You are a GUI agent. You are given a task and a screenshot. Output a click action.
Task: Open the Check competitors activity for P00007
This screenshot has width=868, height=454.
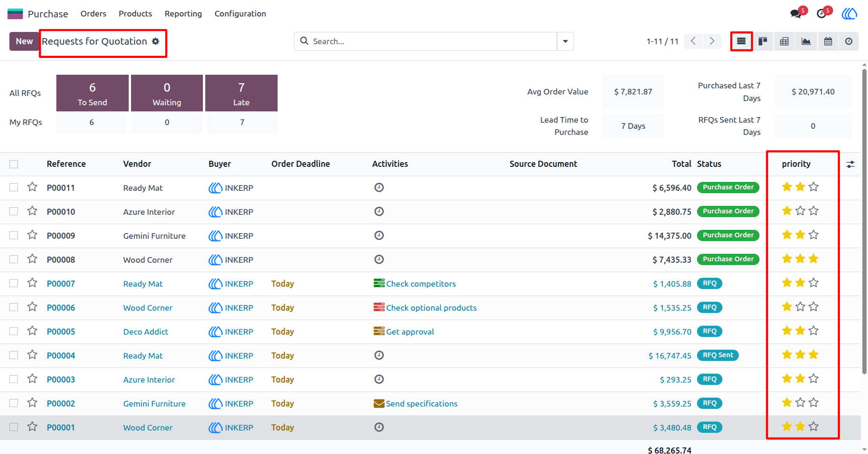click(x=415, y=284)
